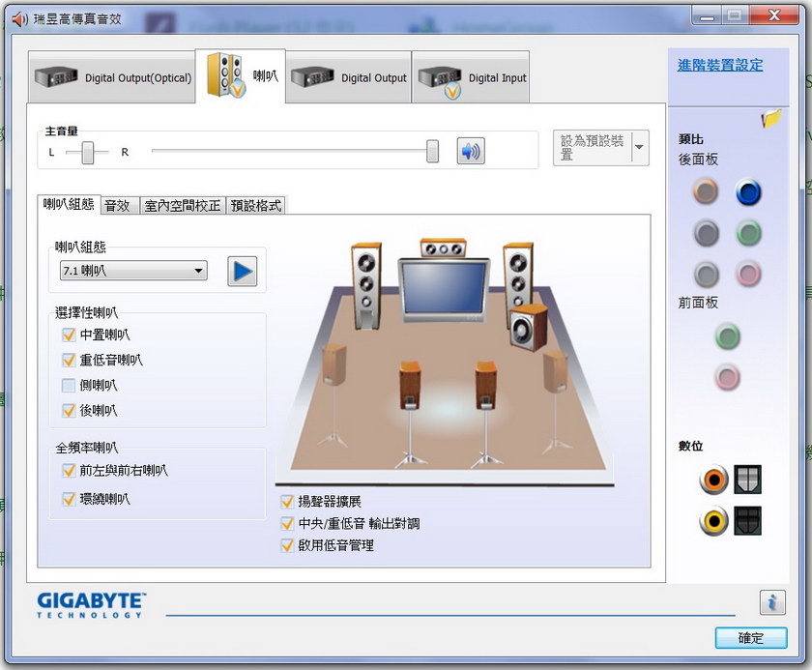812x670 pixels.
Task: Switch to the 喇叭 device tab
Action: 241,76
